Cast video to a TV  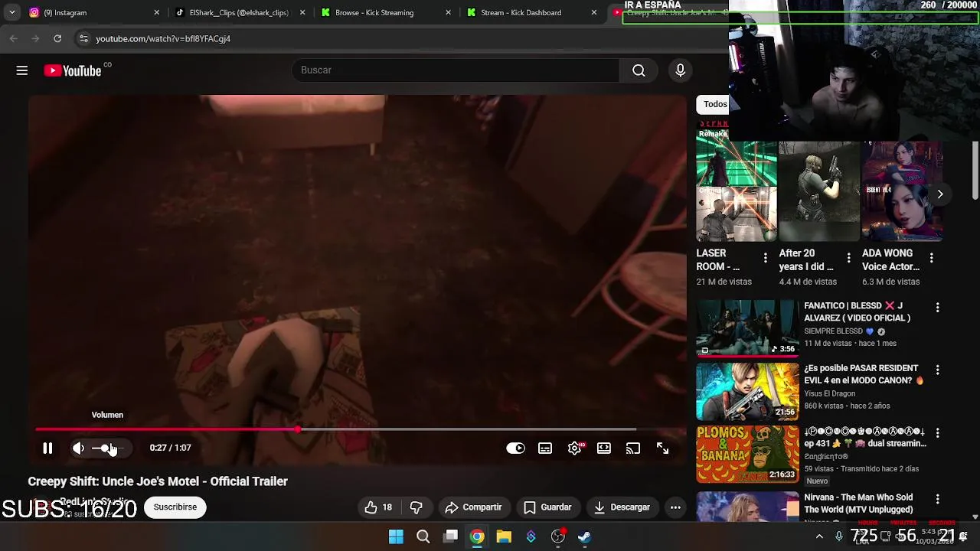(x=633, y=448)
